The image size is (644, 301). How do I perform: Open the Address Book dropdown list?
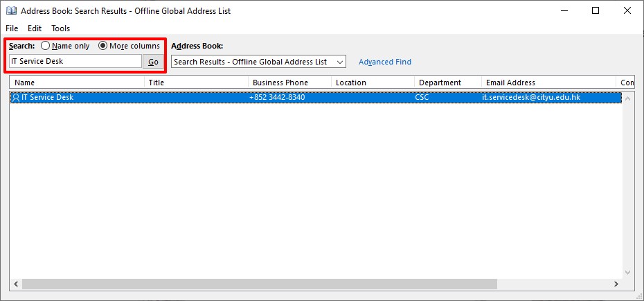pyautogui.click(x=339, y=62)
